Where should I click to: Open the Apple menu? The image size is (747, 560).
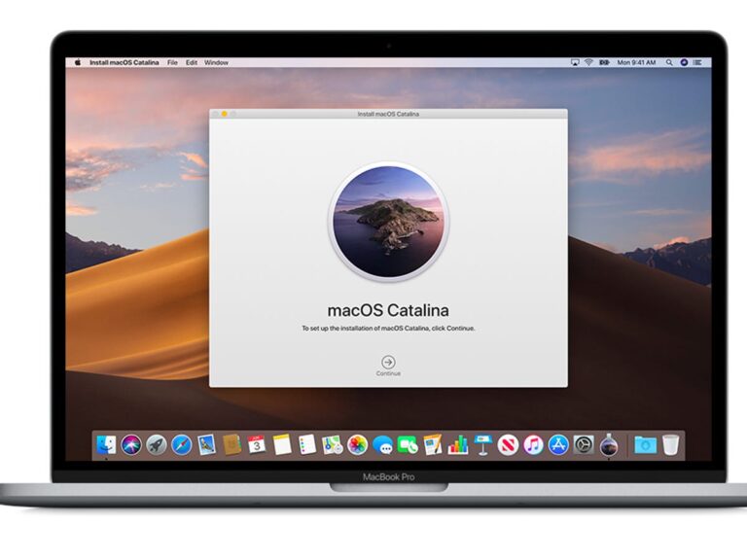point(78,62)
